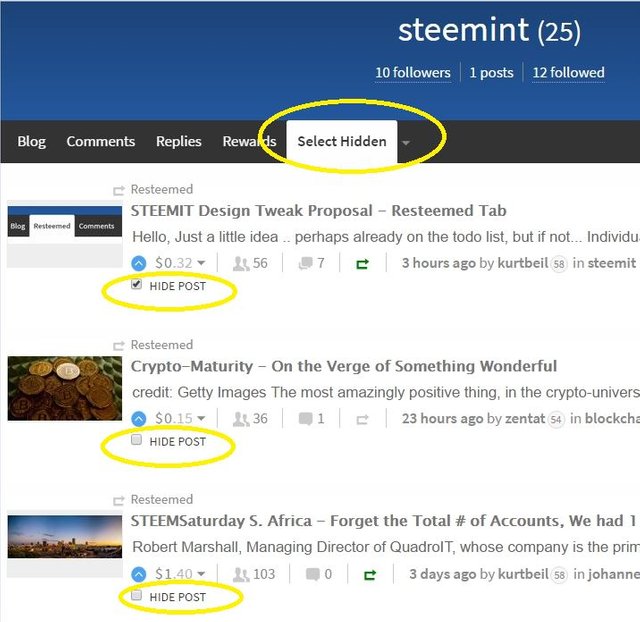The image size is (640, 622).
Task: Open dropdown arrow next to Select Hidden
Action: point(405,143)
